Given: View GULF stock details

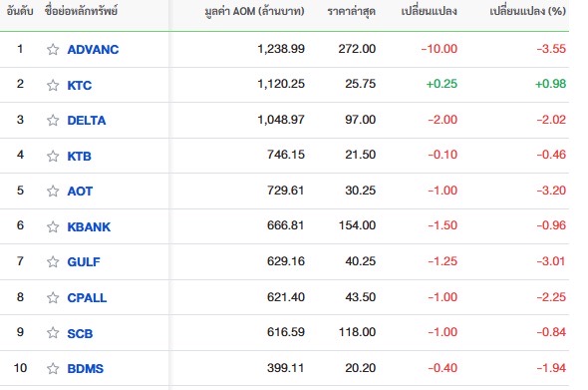Looking at the screenshot, I should click(84, 261).
